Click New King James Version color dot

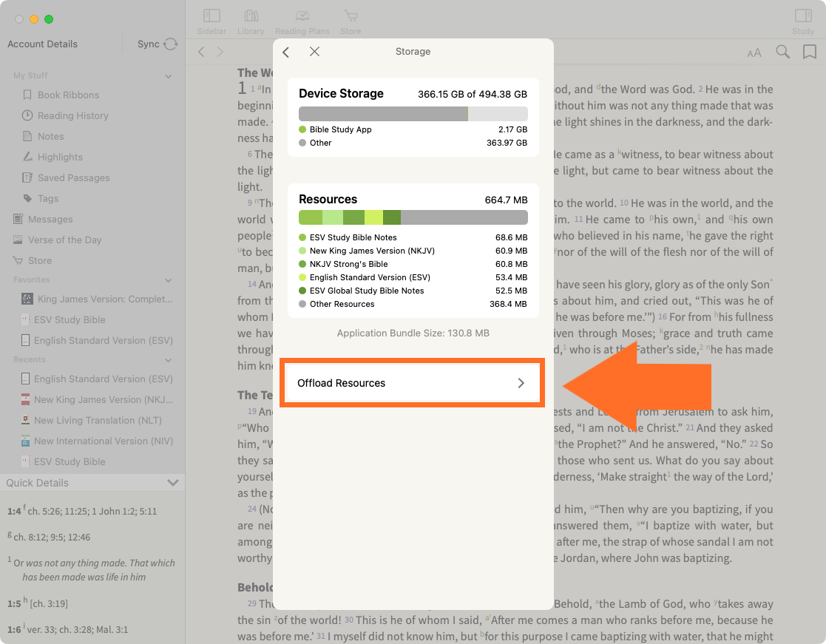click(302, 251)
